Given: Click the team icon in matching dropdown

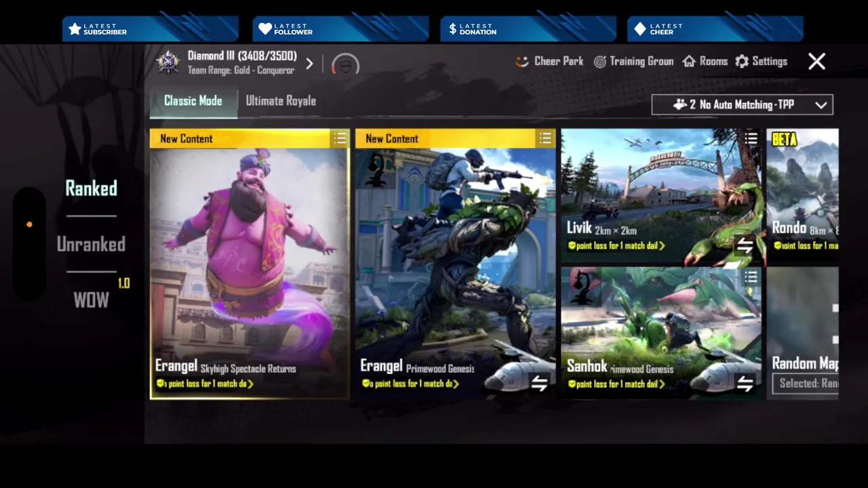Looking at the screenshot, I should click(679, 104).
